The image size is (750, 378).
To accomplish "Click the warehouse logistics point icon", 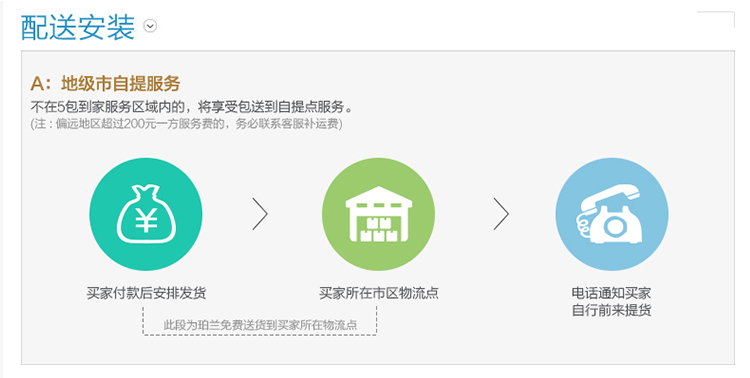I will click(x=378, y=214).
